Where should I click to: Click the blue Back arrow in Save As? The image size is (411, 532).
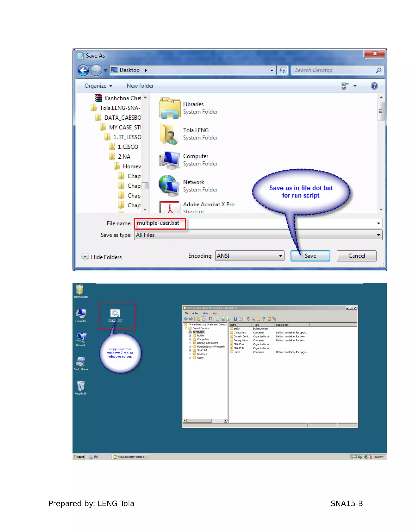(x=83, y=70)
